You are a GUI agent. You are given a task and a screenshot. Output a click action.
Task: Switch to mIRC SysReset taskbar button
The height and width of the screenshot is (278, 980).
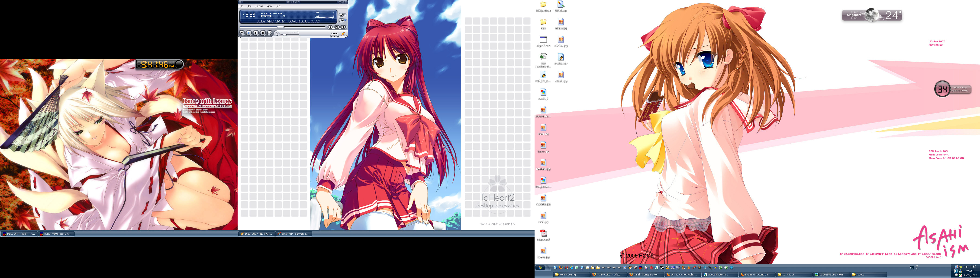click(x=56, y=234)
